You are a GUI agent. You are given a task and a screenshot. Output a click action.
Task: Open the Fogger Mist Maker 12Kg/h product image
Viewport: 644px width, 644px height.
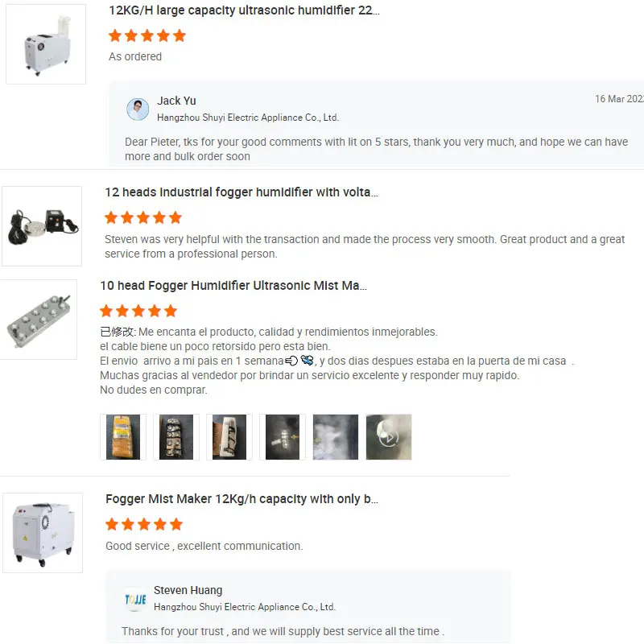coord(43,533)
